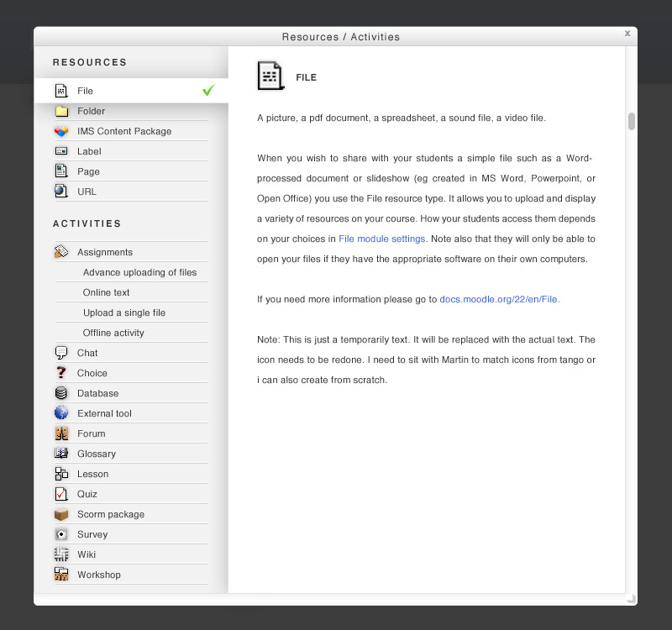672x630 pixels.
Task: Click the Scorm package box icon
Action: [x=61, y=514]
